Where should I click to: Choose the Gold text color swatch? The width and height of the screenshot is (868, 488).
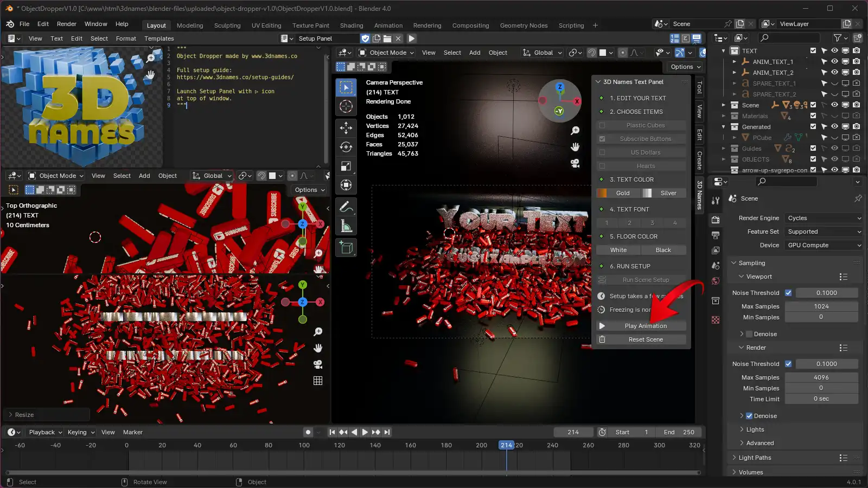618,193
